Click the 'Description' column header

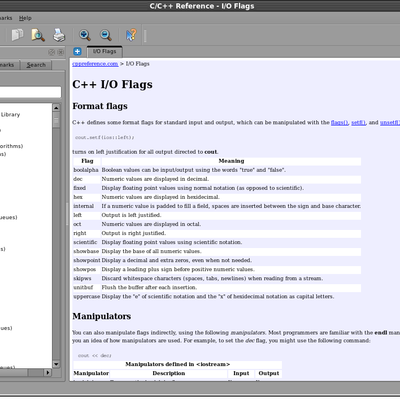point(169,373)
